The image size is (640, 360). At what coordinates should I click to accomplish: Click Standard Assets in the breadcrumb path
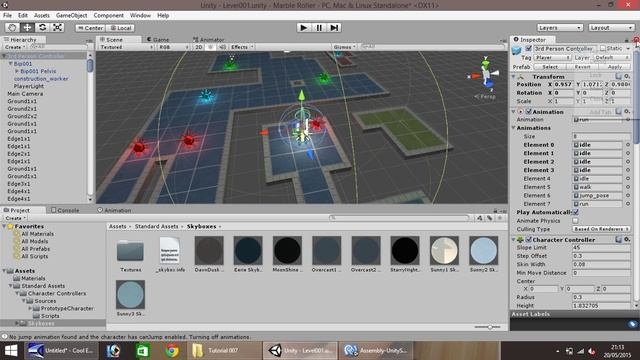click(x=156, y=226)
